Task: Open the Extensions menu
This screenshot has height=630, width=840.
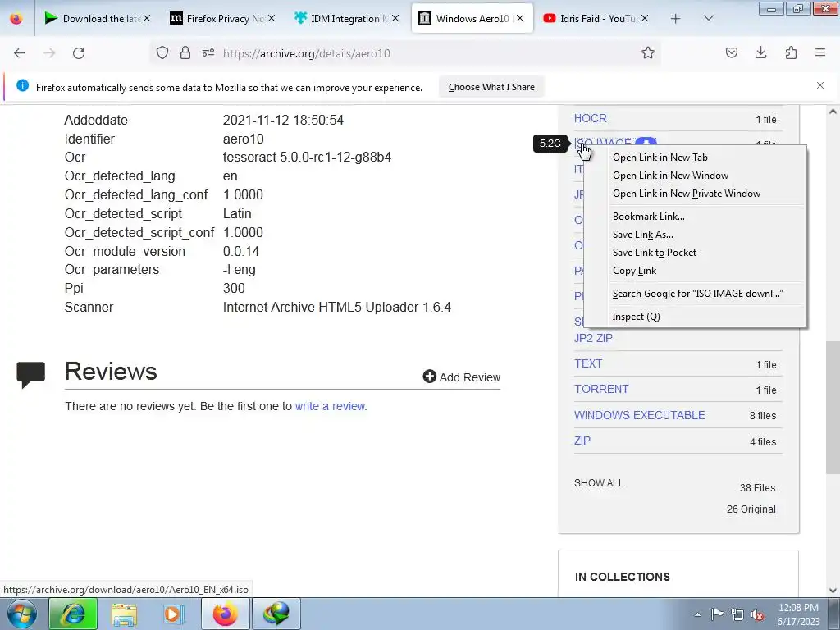Action: click(791, 53)
